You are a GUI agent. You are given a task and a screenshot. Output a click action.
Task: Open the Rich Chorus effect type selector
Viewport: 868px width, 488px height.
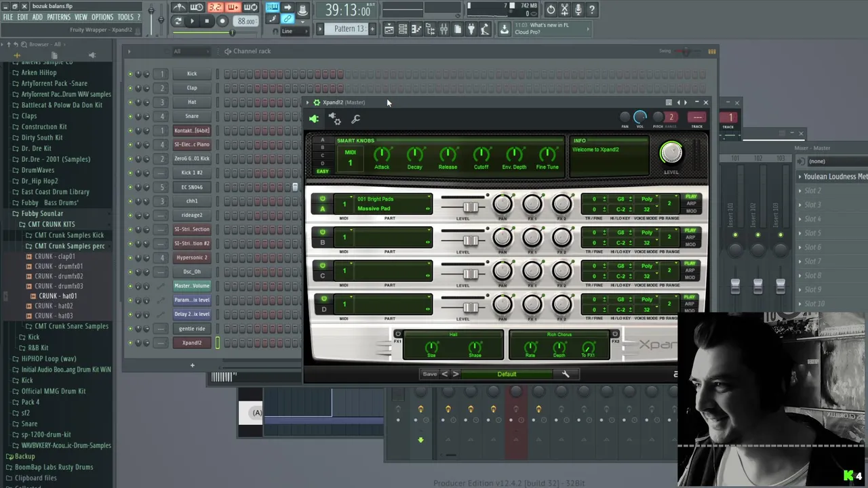point(559,335)
